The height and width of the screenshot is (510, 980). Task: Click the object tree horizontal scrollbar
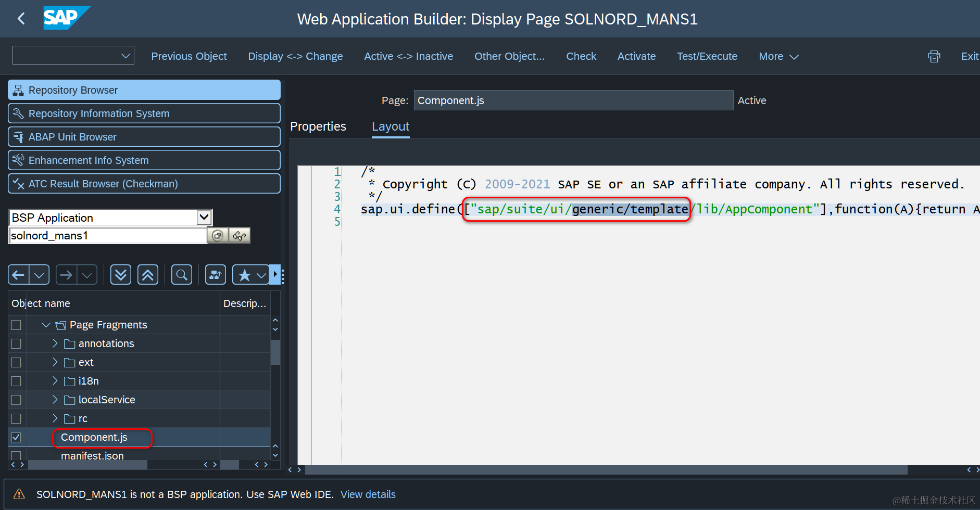click(x=87, y=465)
